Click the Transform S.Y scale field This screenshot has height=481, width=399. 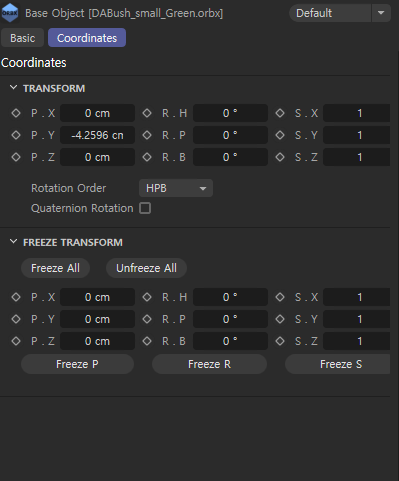(x=357, y=135)
